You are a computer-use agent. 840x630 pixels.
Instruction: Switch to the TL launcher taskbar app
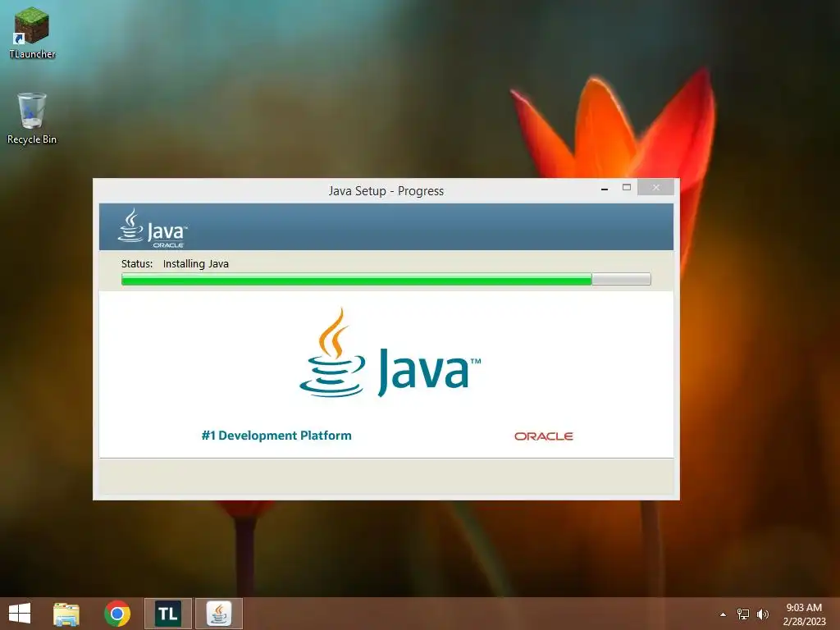[167, 614]
